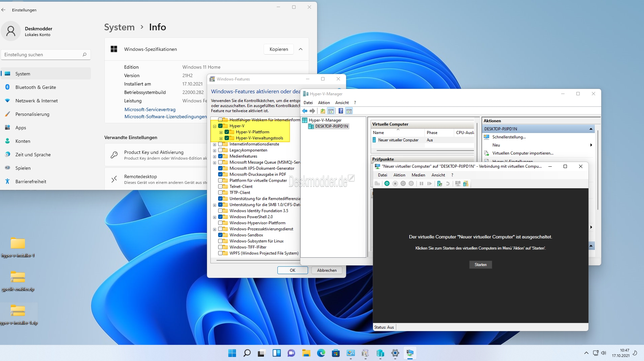The width and height of the screenshot is (644, 361).
Task: Open the Medien menu in VM connection window
Action: point(418,175)
